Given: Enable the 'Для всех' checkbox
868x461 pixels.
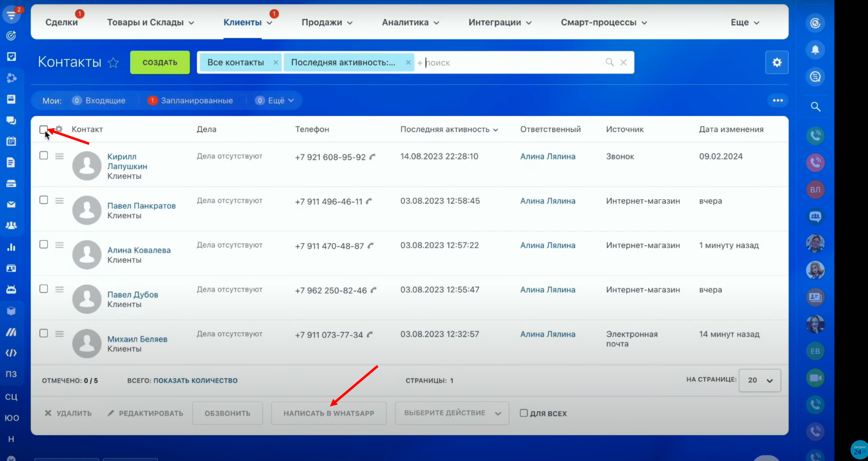Looking at the screenshot, I should 524,413.
